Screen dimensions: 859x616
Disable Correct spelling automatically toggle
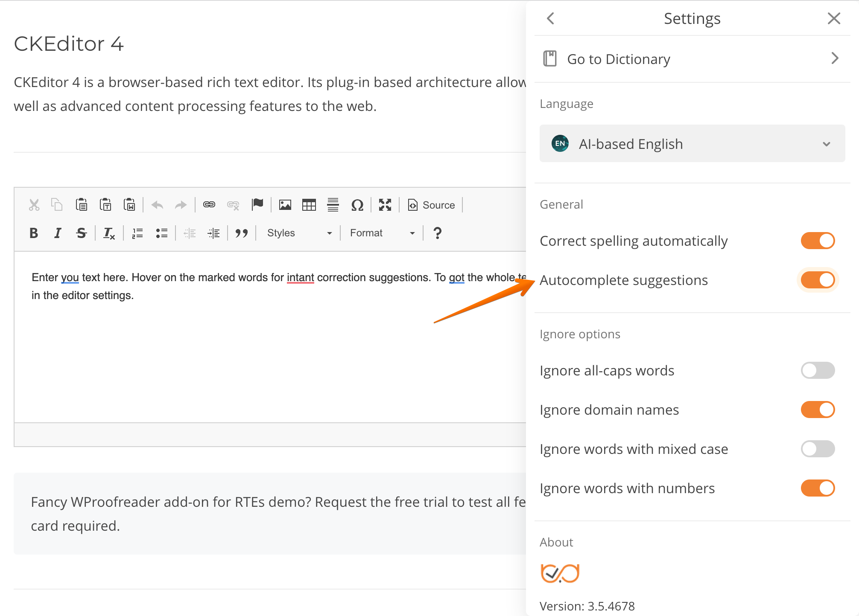[817, 241]
